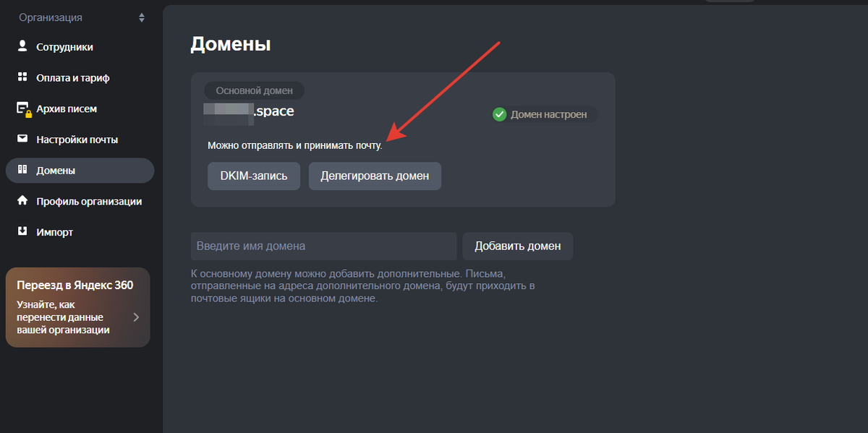Viewport: 868px width, 433px height.
Task: Select Домены menu item
Action: (x=80, y=171)
